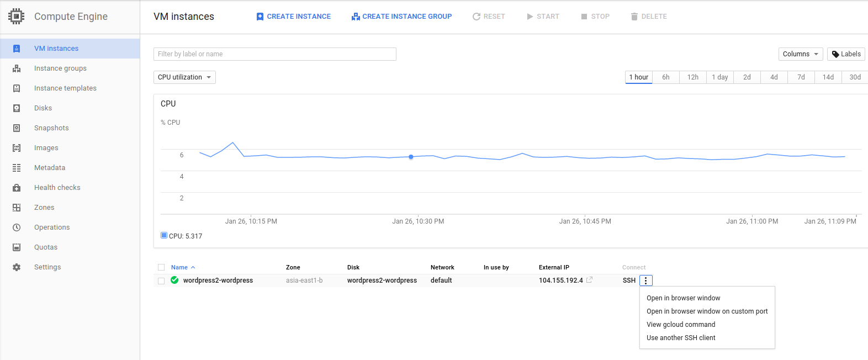Select the 14d time range
868x360 pixels.
tap(828, 77)
